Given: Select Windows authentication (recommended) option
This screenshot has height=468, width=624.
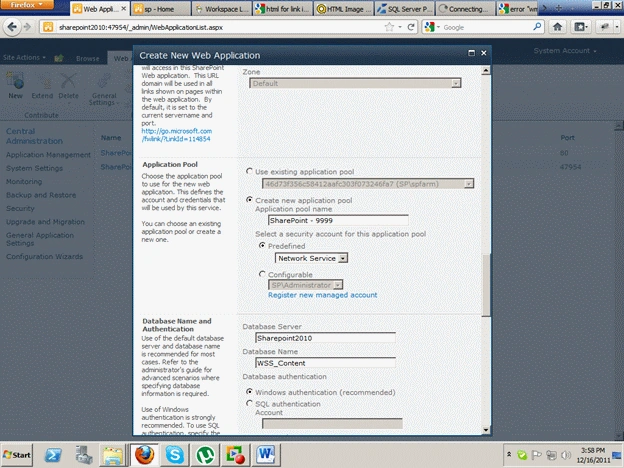Looking at the screenshot, I should click(250, 392).
